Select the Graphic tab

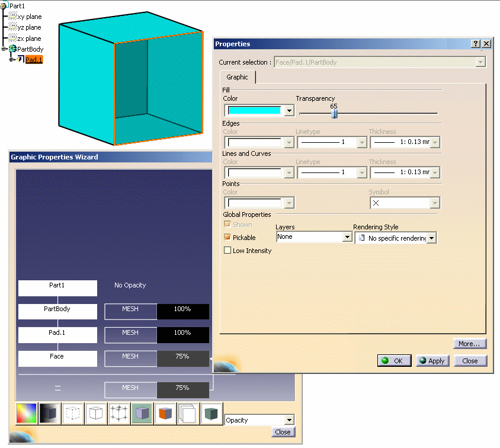[238, 77]
